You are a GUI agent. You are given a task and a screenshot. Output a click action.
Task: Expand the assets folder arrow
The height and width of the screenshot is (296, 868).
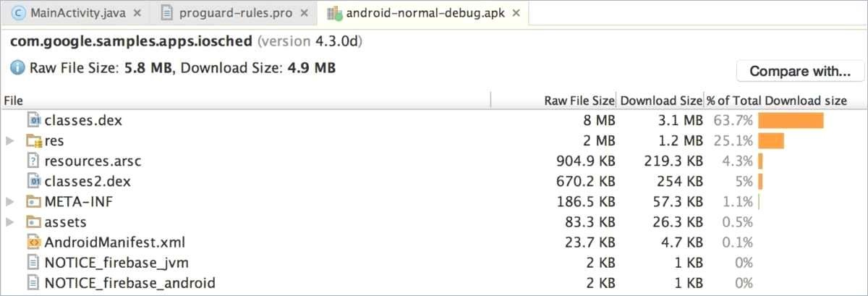[x=10, y=221]
